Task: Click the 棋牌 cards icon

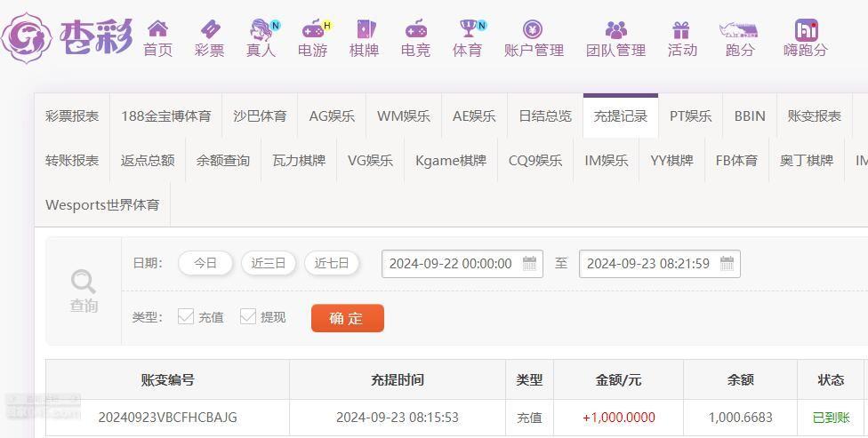Action: (365, 28)
